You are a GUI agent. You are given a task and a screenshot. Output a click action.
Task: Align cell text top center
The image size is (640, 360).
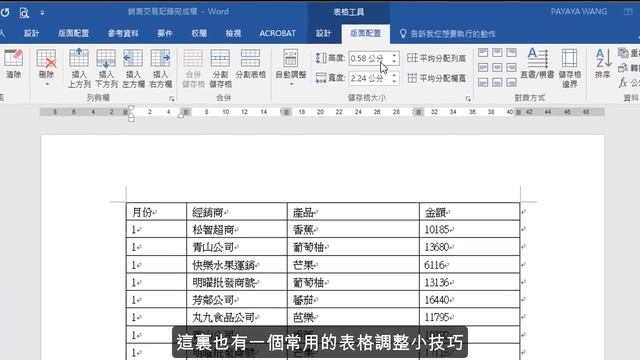pyautogui.click(x=497, y=53)
